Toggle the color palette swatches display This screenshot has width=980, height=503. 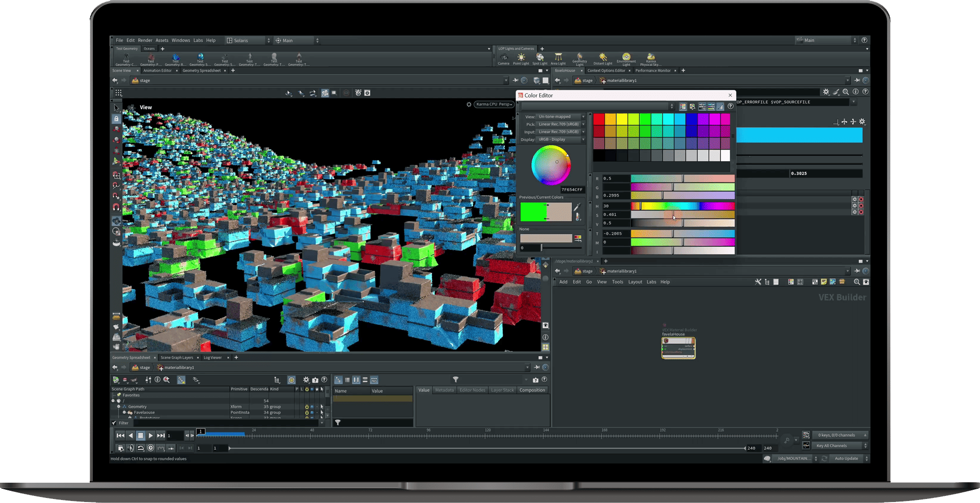tap(683, 106)
